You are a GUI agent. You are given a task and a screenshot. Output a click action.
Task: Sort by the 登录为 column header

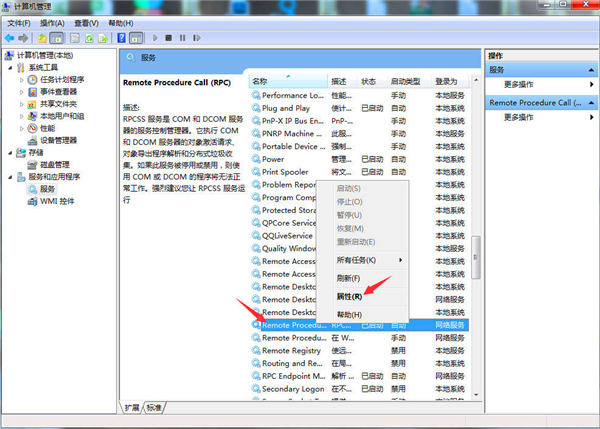pyautogui.click(x=451, y=82)
